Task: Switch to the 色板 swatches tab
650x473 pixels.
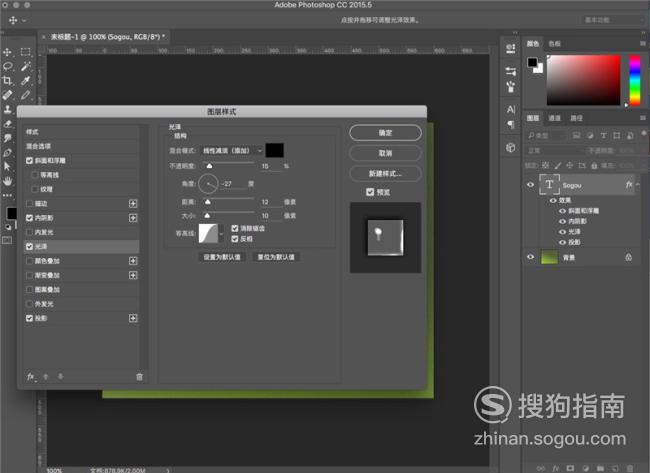Action: click(554, 44)
